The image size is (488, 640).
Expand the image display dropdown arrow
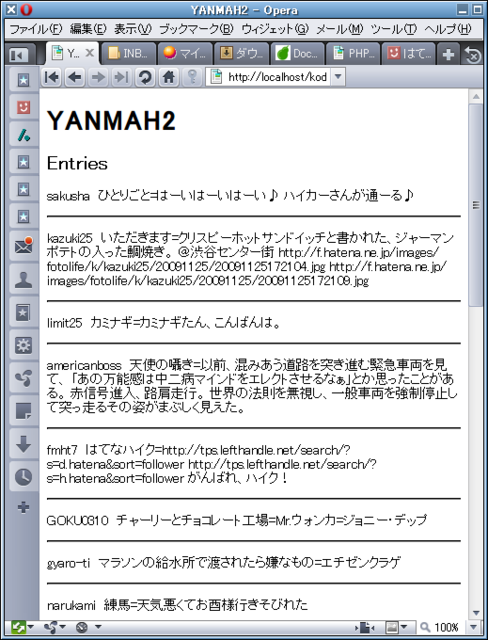(404, 627)
